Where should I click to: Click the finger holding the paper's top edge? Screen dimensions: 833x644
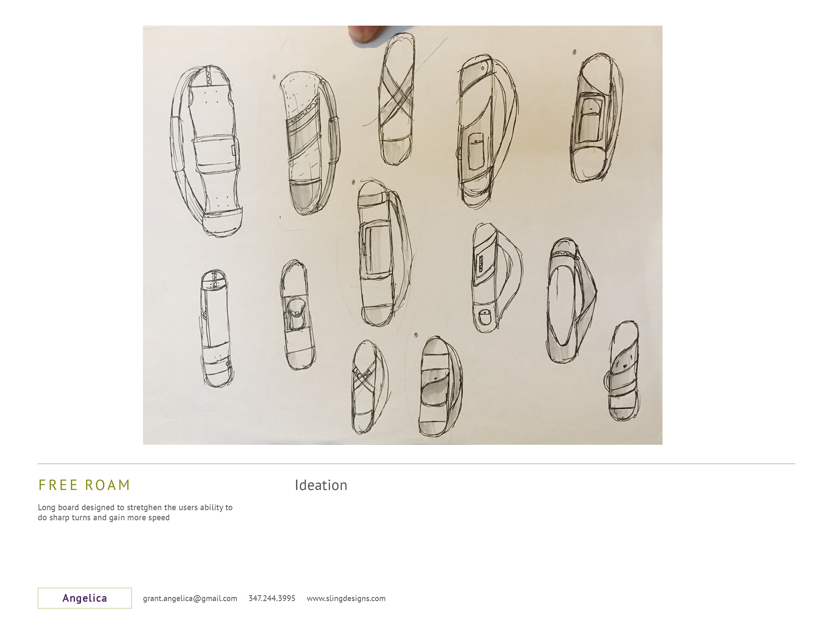click(x=366, y=33)
